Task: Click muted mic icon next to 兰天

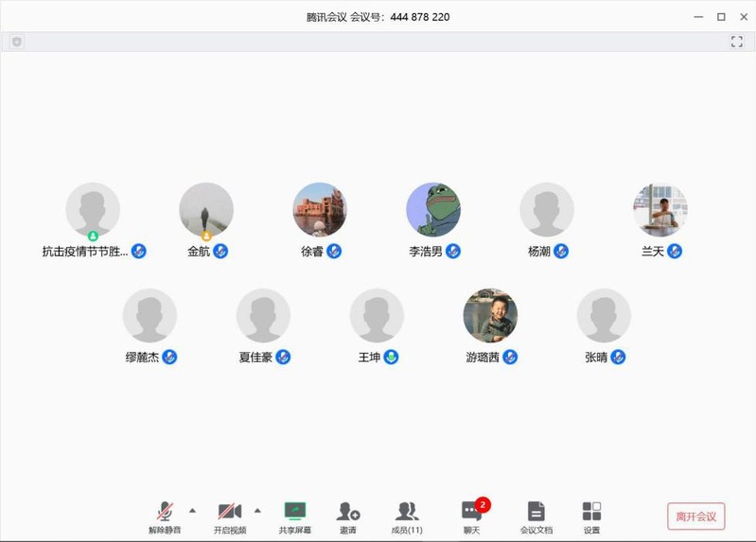Action: (675, 252)
